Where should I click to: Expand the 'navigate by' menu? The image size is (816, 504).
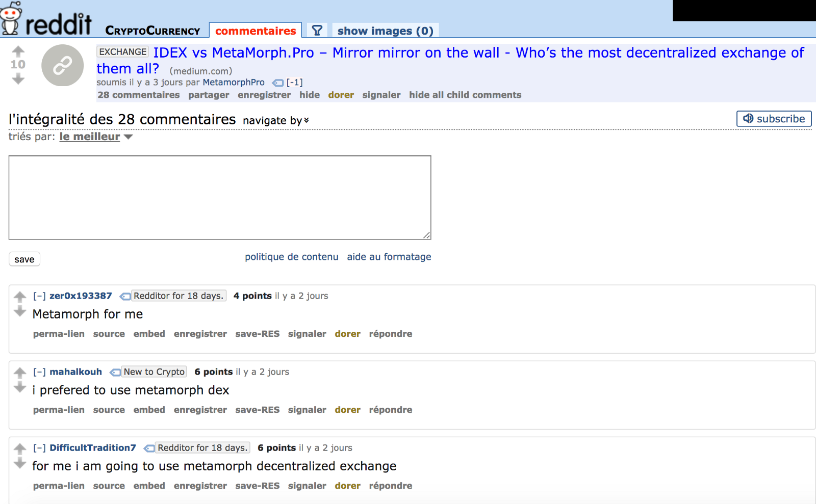tap(276, 120)
